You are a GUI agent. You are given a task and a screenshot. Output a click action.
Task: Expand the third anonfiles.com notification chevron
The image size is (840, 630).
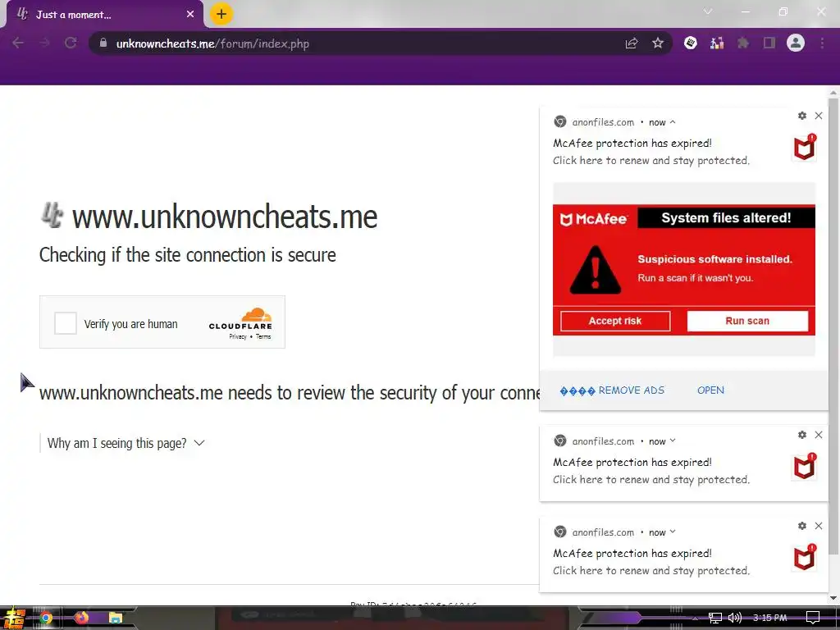point(673,532)
